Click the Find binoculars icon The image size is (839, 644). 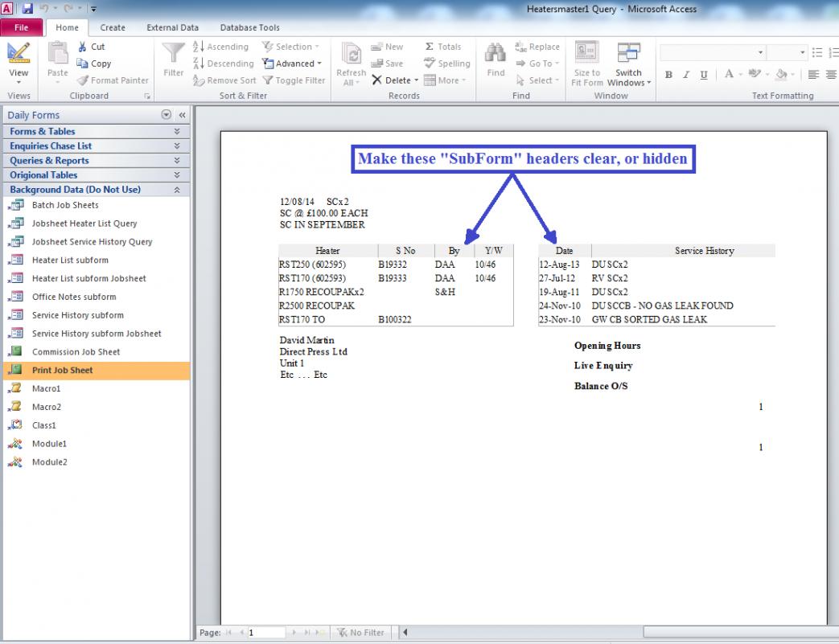click(496, 54)
